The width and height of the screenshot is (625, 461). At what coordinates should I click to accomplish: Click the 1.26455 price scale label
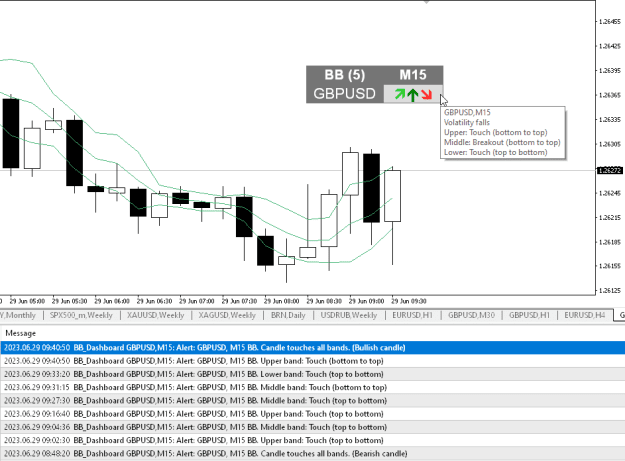click(x=610, y=22)
